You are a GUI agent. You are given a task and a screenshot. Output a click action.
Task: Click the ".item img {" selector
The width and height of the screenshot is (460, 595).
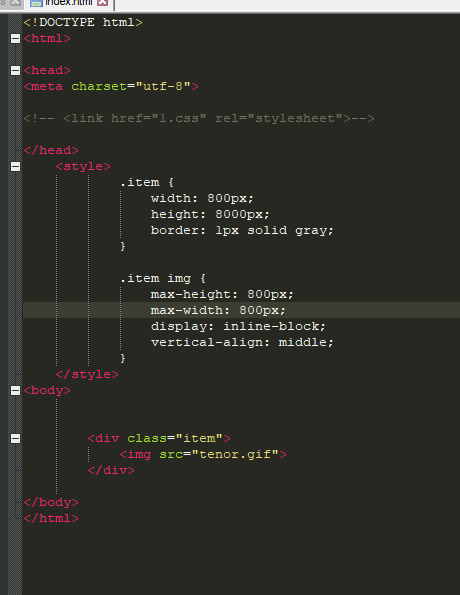pyautogui.click(x=163, y=279)
